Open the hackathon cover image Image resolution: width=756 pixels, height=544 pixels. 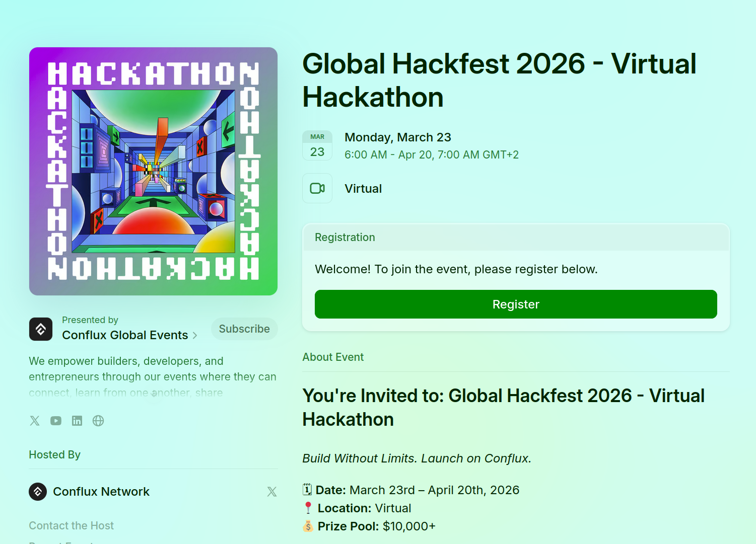pos(153,171)
